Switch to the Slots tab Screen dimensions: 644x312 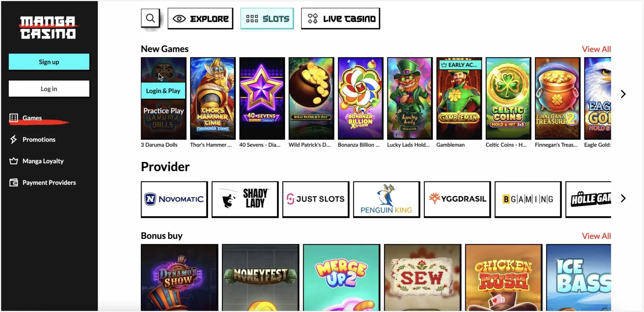pyautogui.click(x=267, y=18)
